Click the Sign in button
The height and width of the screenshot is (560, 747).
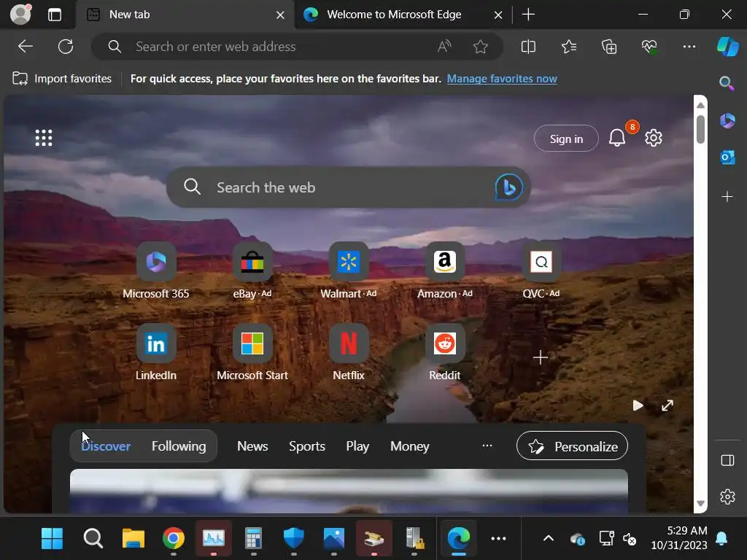(x=566, y=139)
